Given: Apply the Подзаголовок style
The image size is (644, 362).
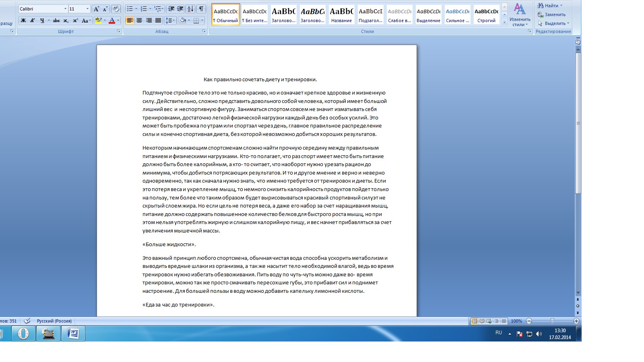Looking at the screenshot, I should click(371, 14).
